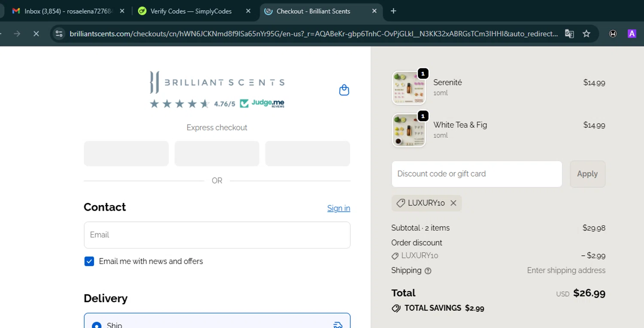This screenshot has width=644, height=328.
Task: Click the translate page icon
Action: (x=569, y=34)
